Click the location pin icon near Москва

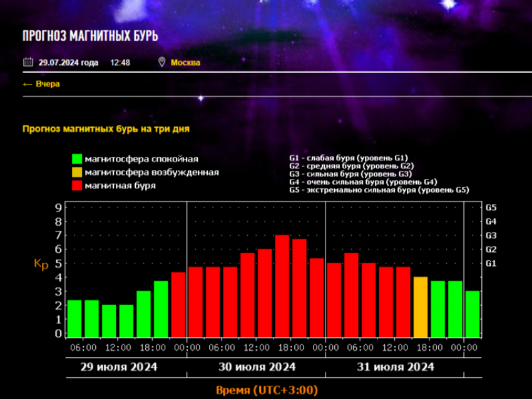pos(162,62)
